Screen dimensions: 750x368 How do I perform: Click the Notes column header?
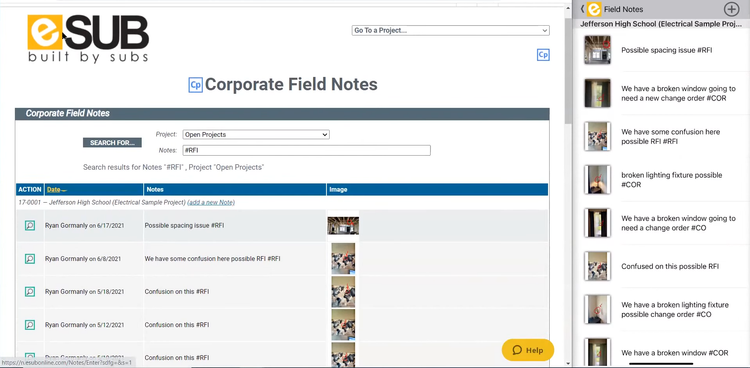[x=155, y=190]
